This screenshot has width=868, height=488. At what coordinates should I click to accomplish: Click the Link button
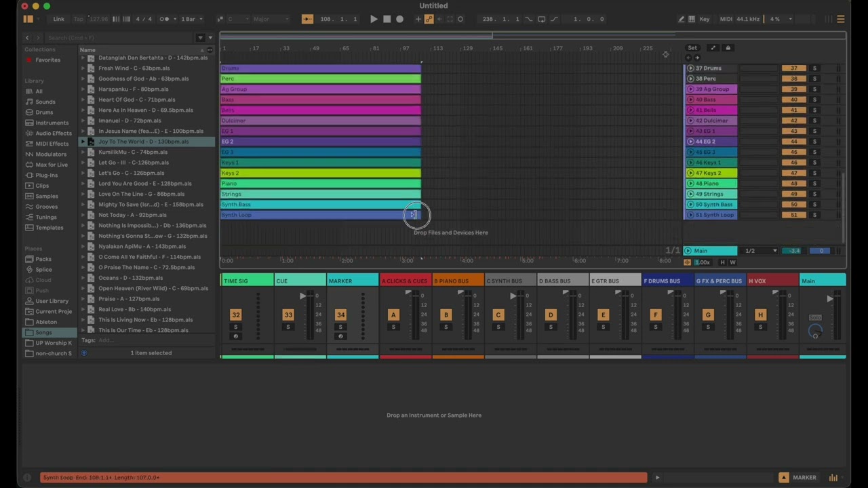coord(59,19)
